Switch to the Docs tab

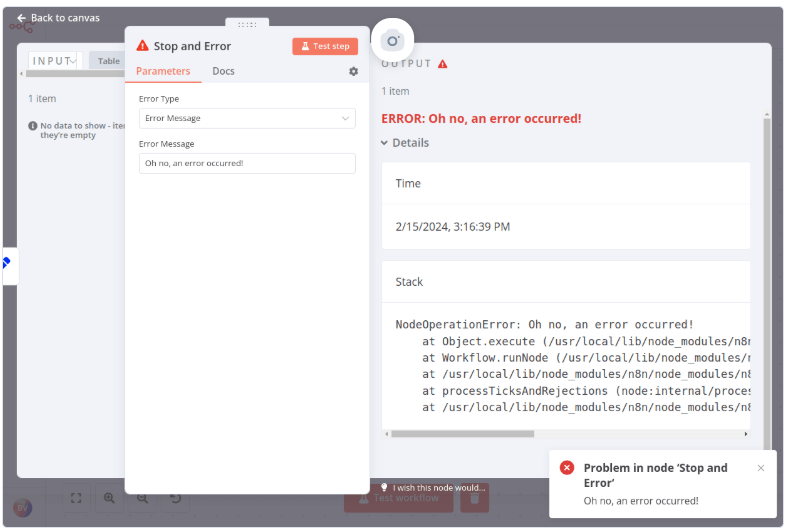(x=223, y=71)
